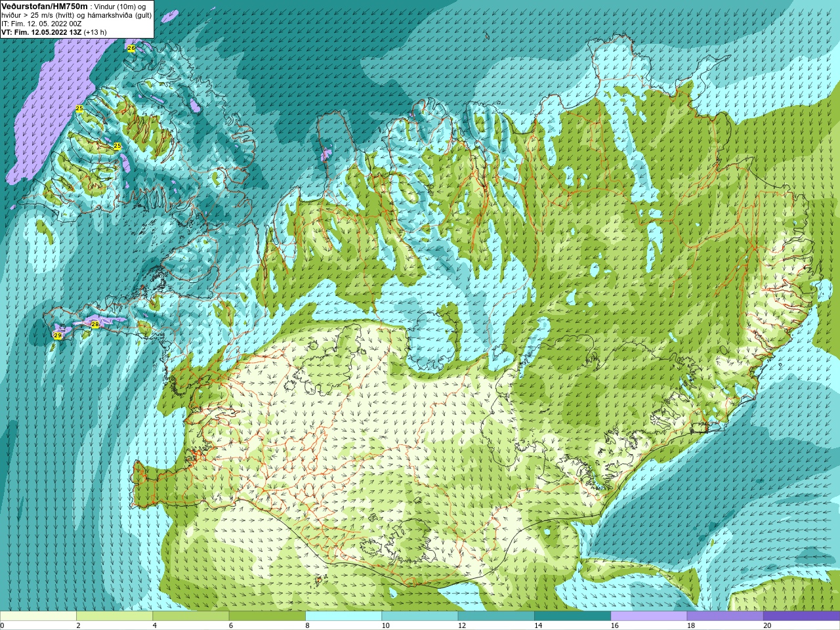This screenshot has width=840, height=630.
Task: Click the legend scale label 20
Action: pyautogui.click(x=767, y=625)
